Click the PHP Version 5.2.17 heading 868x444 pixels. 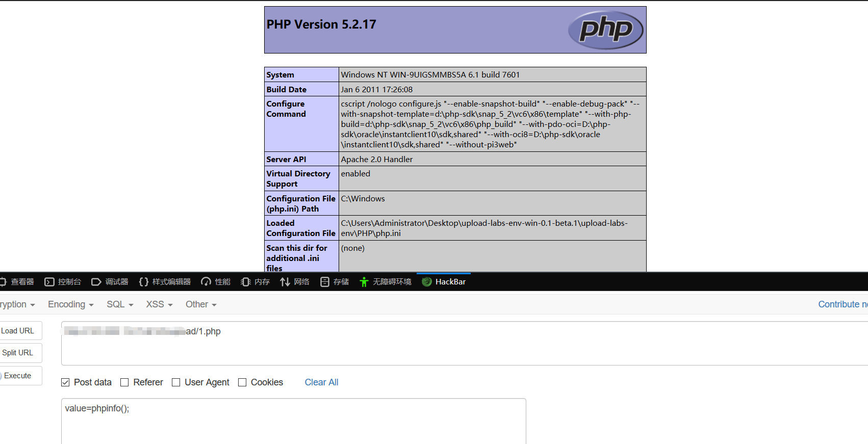click(x=321, y=24)
